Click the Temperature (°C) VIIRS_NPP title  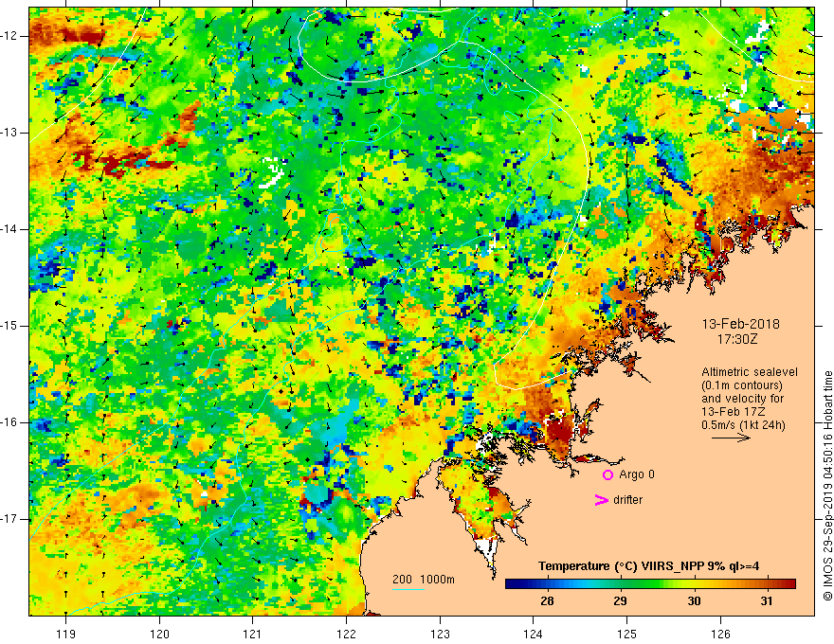pos(648,566)
